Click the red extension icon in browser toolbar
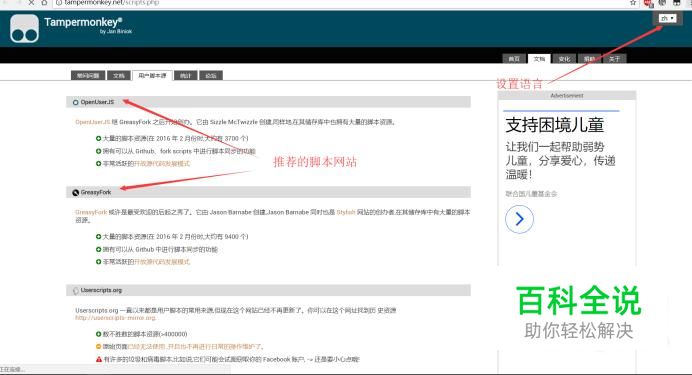The height and width of the screenshot is (375, 692). point(648,3)
